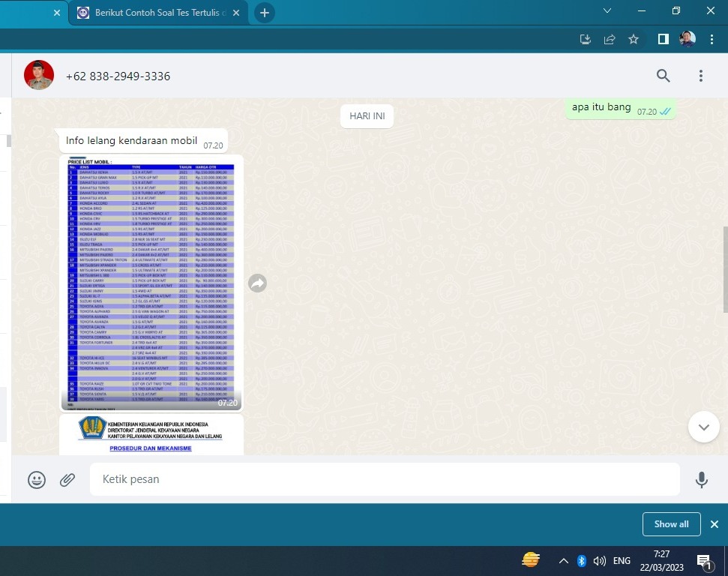Open the weather widget in the taskbar
The height and width of the screenshot is (576, 728).
(531, 560)
